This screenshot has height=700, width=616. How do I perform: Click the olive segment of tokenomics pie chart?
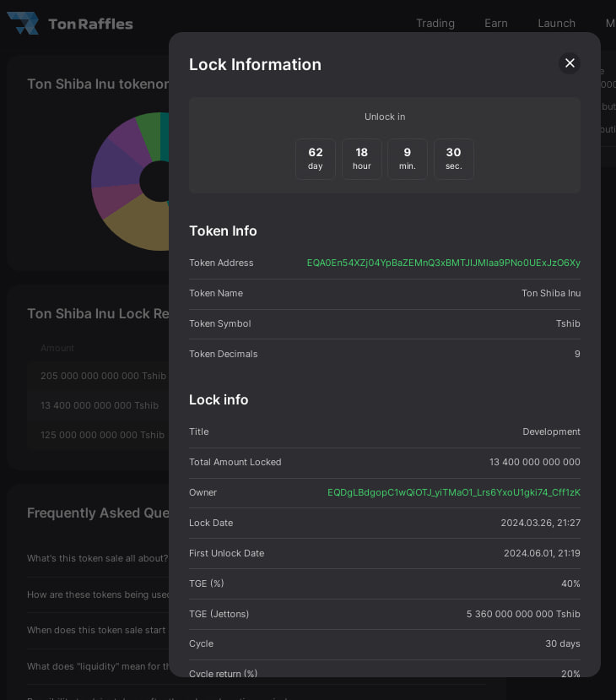click(141, 225)
